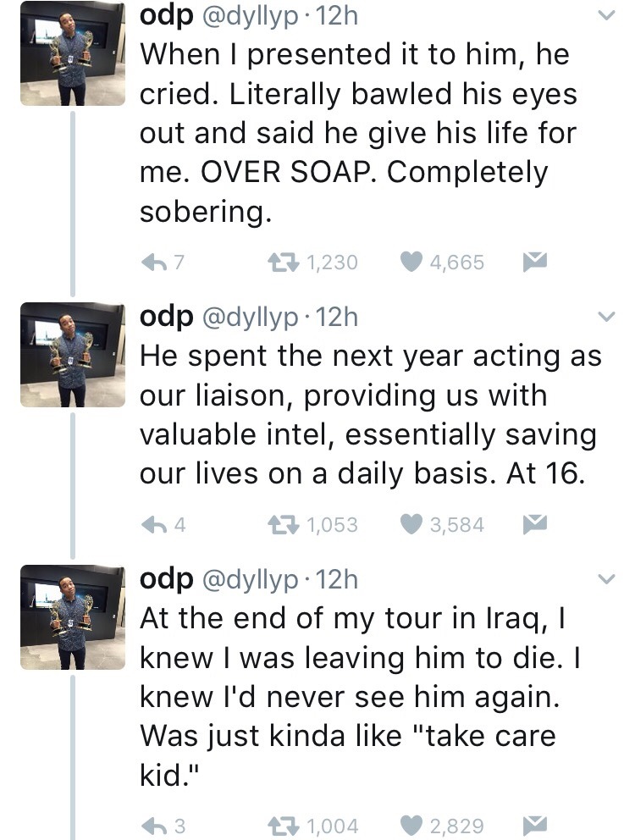Open the chevron menu on the Iraq tweet
This screenshot has height=840, width=635.
pos(606,580)
